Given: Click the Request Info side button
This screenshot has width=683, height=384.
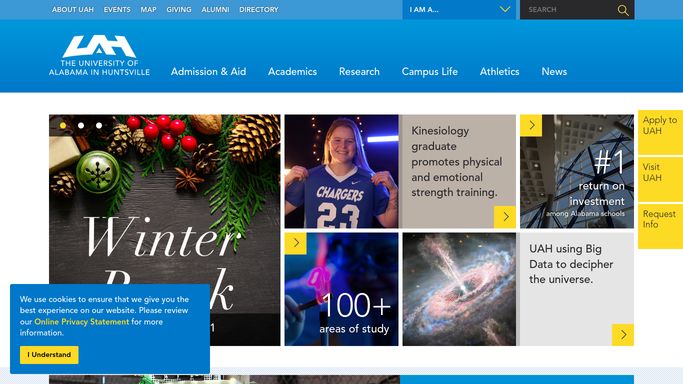Looking at the screenshot, I should [660, 226].
